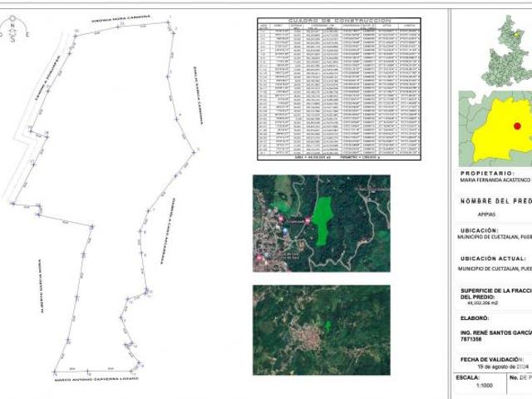Click the north compass rose symbol
Viewport: 532px width, 399px height.
click(12, 29)
